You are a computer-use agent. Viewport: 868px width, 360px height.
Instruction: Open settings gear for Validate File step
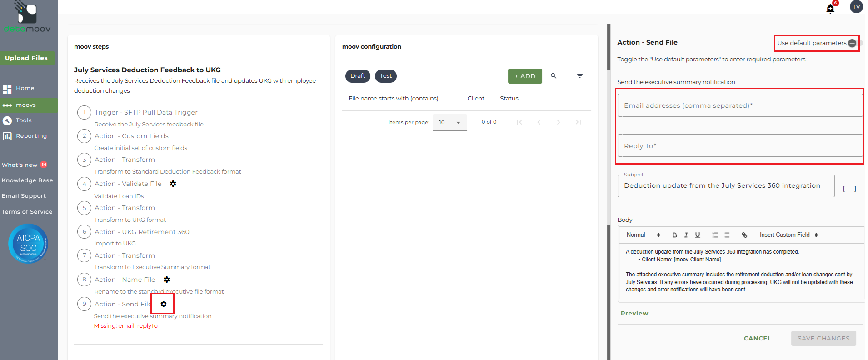click(x=173, y=184)
